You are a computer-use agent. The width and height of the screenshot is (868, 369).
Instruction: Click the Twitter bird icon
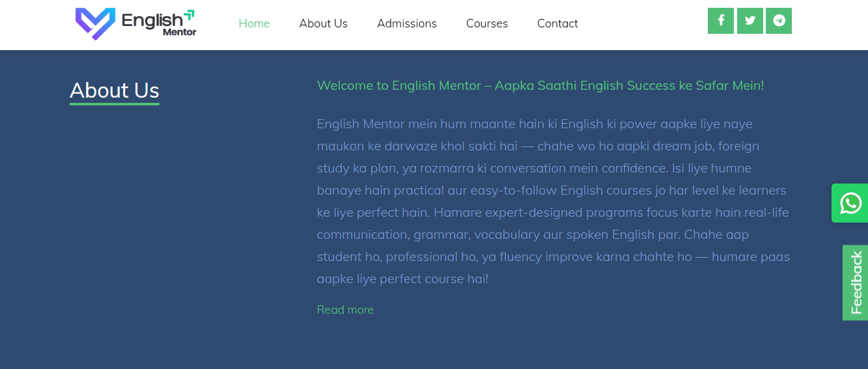coord(750,21)
